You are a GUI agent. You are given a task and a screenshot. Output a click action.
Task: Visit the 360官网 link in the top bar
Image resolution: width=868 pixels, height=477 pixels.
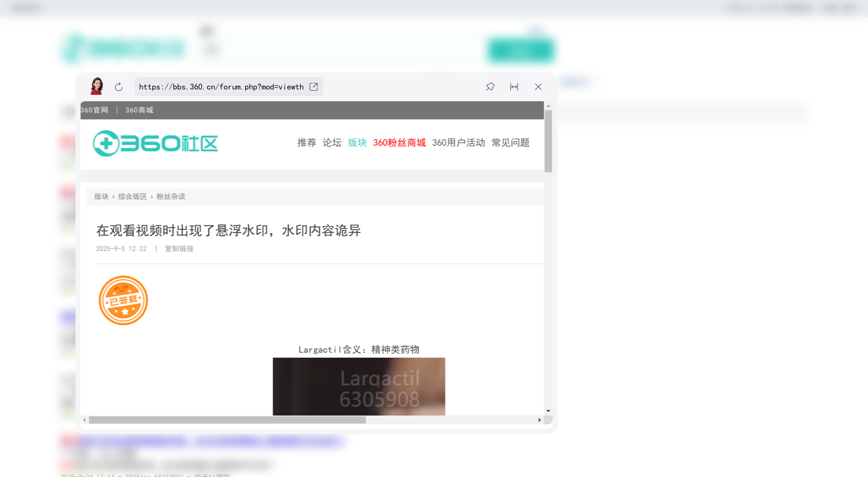point(94,110)
